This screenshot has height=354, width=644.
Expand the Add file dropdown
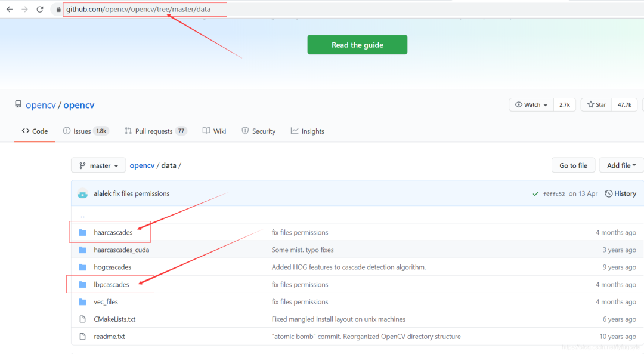[x=621, y=165]
